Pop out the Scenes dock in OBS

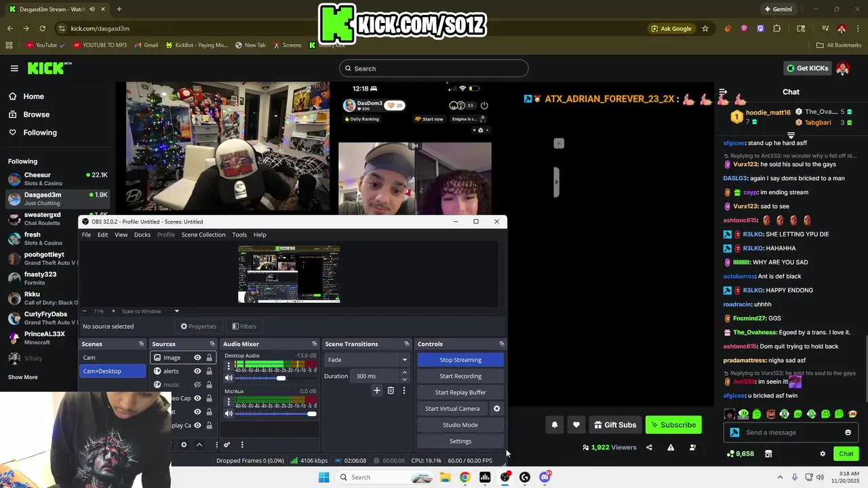141,344
